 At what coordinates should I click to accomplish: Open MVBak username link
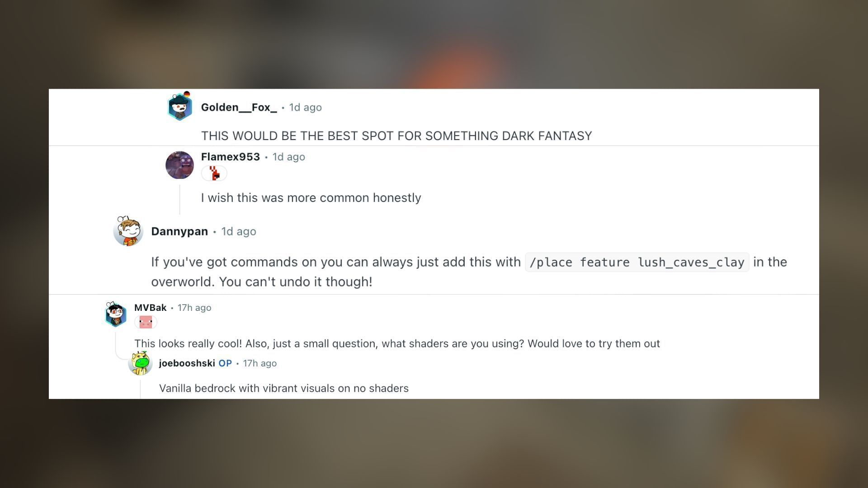coord(151,308)
